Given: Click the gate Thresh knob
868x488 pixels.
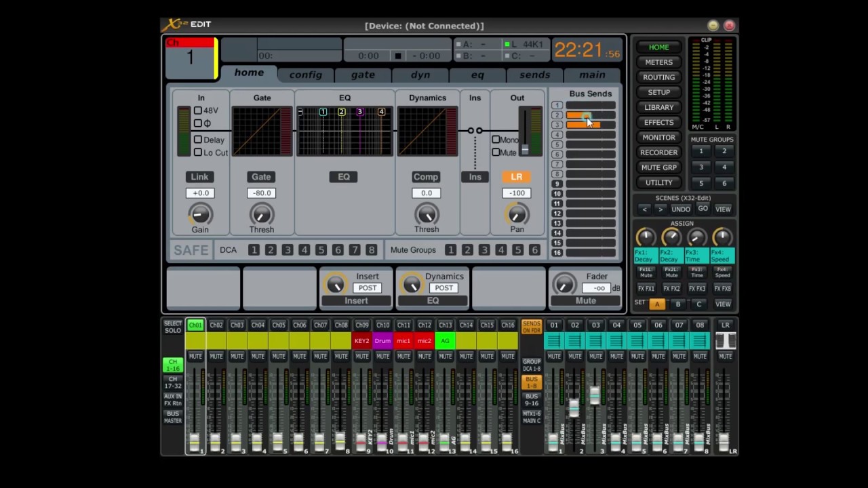Looking at the screenshot, I should coord(261,215).
